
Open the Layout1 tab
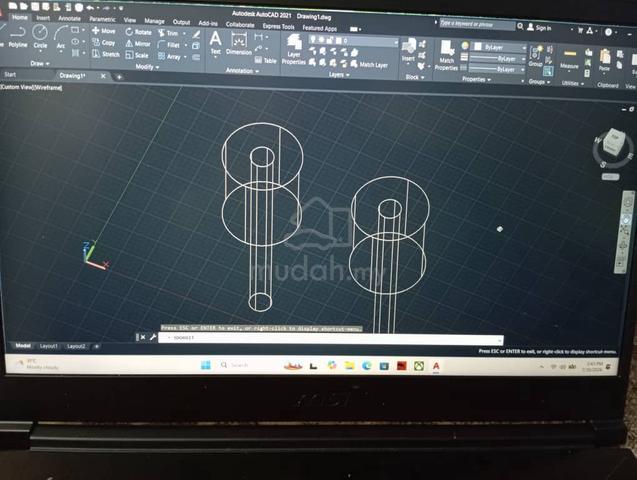tap(49, 346)
